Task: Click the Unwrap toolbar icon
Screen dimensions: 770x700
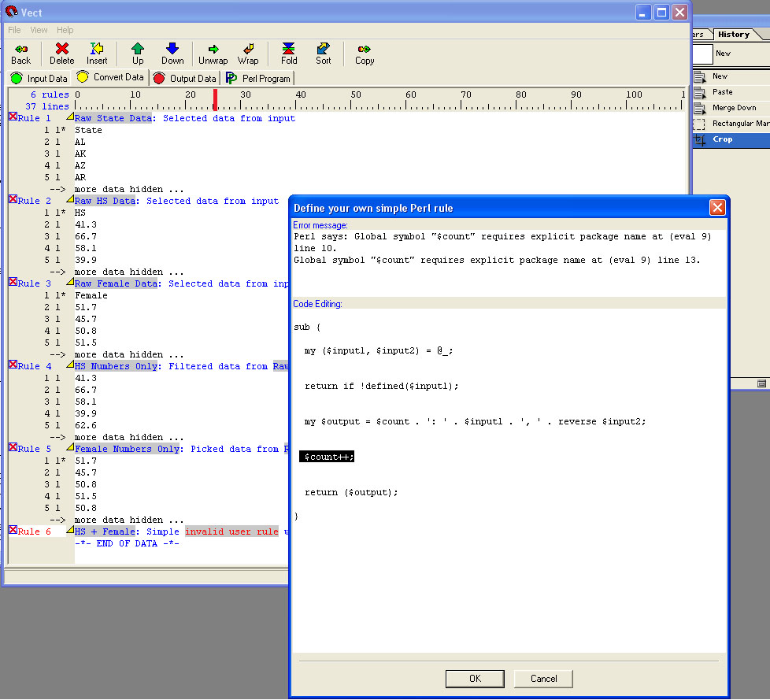Action: [x=213, y=49]
